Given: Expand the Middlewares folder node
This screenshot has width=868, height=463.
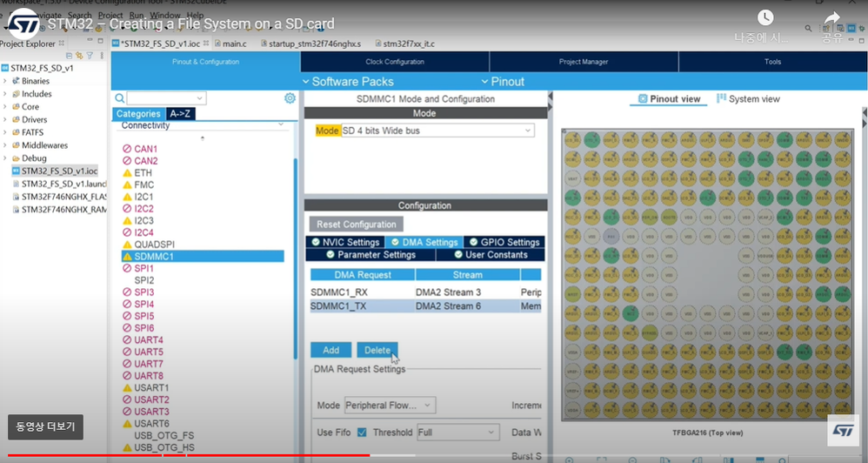Looking at the screenshot, I should pos(5,145).
